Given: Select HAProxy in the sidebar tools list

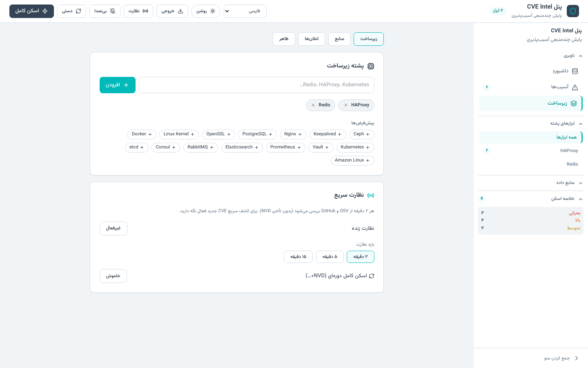Looking at the screenshot, I should tap(531, 151).
